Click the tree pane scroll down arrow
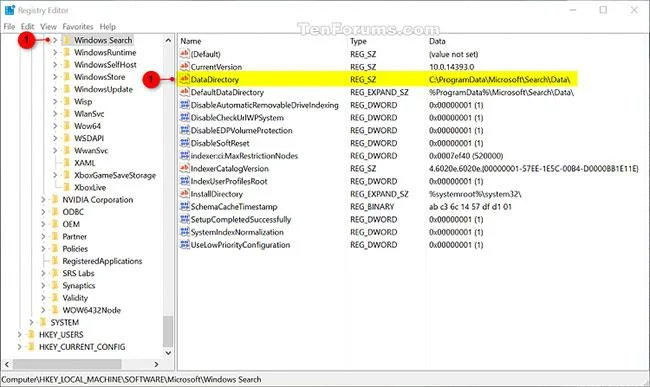 coord(168,353)
